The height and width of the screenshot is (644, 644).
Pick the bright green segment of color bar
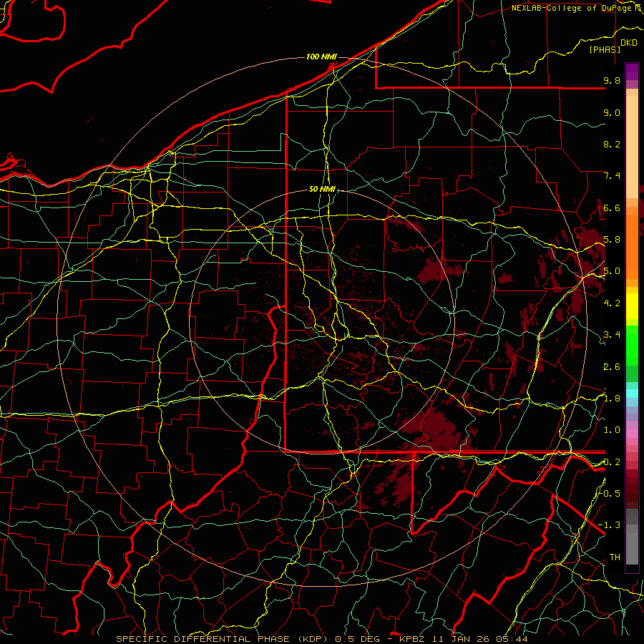[632, 345]
